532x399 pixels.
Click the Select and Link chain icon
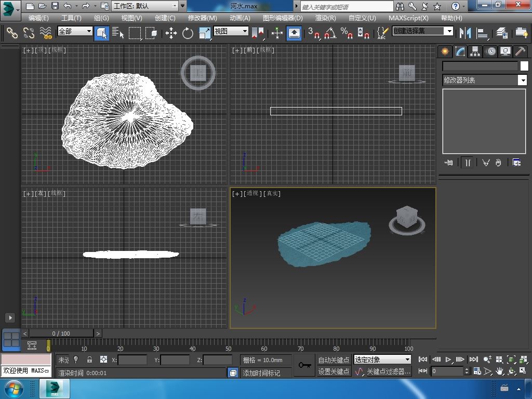click(x=12, y=33)
